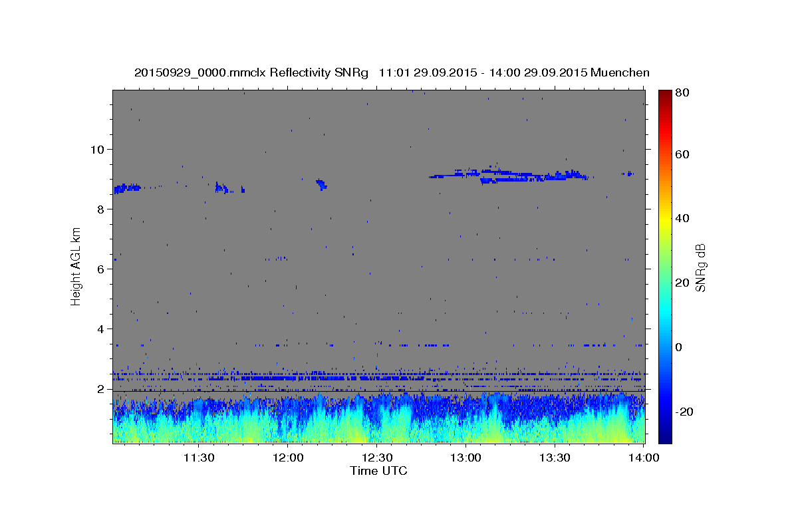Click the height tick label 8
Screen dimensions: 798x532
(102, 209)
